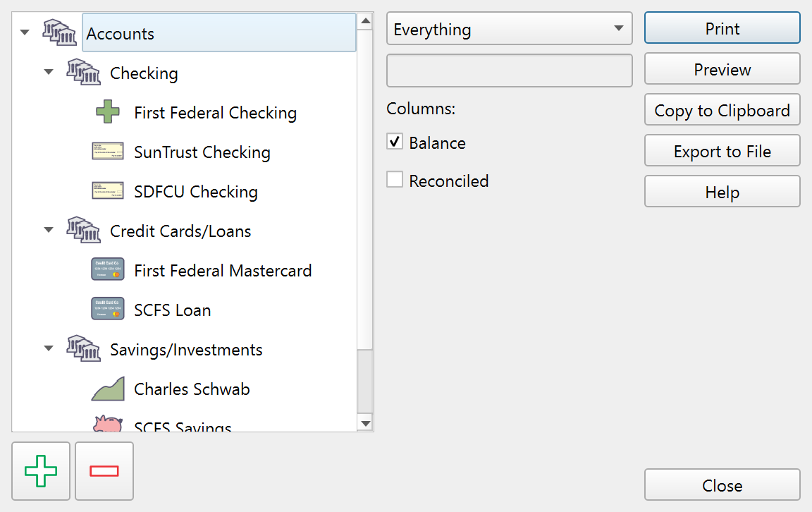Click the check icon beside SunTrust Checking

coord(108,151)
